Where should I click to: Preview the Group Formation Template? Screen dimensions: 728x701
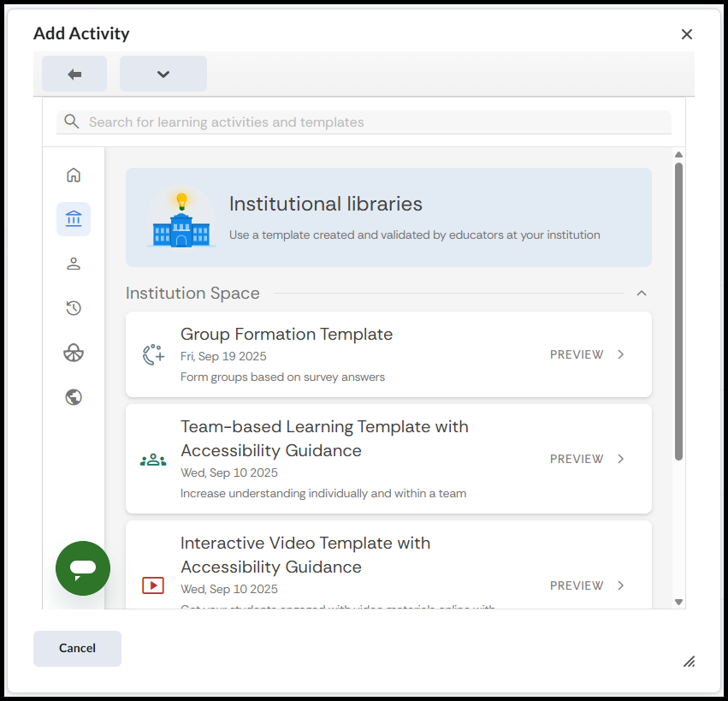click(587, 354)
